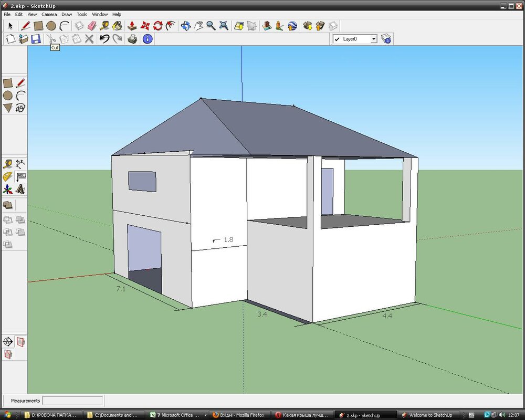Open the Window menu

[x=99, y=14]
